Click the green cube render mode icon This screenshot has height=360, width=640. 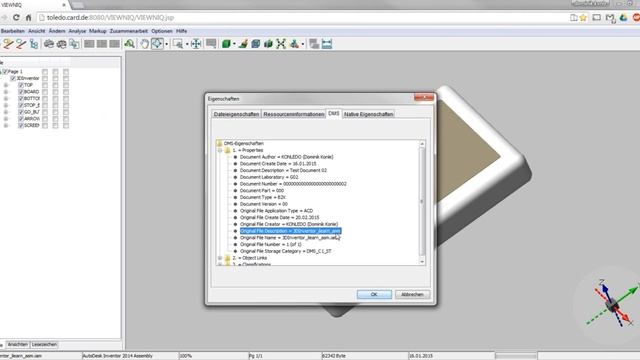click(x=226, y=44)
